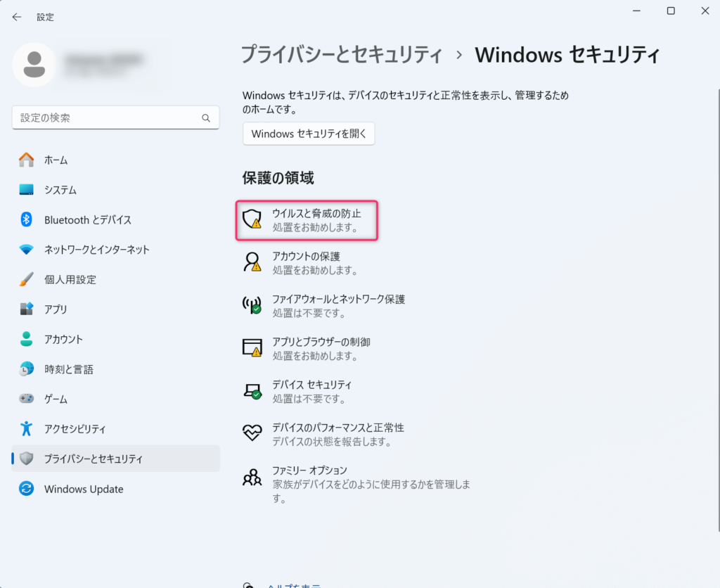This screenshot has height=588, width=720.
Task: Click the vertical scrollbar on the right
Action: (x=718, y=310)
